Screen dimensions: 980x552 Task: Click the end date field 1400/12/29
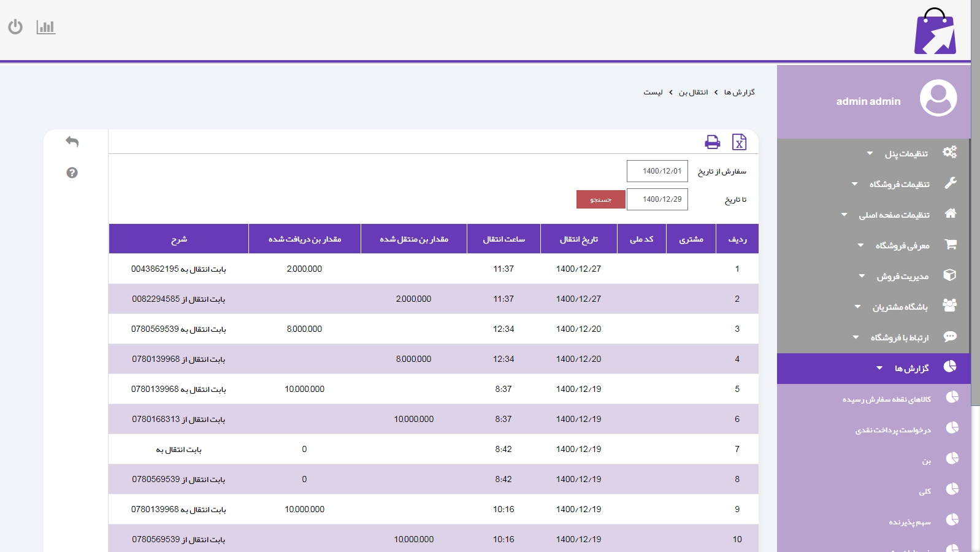click(x=657, y=199)
